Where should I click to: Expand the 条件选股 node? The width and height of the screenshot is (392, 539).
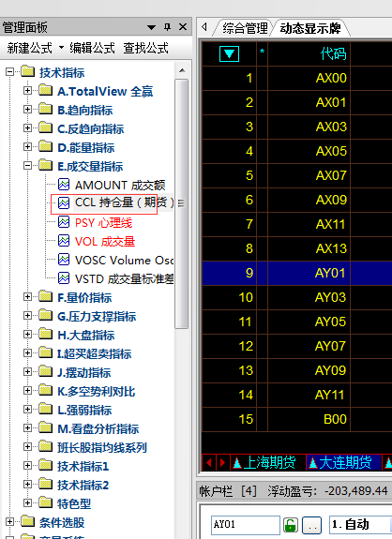[9, 522]
